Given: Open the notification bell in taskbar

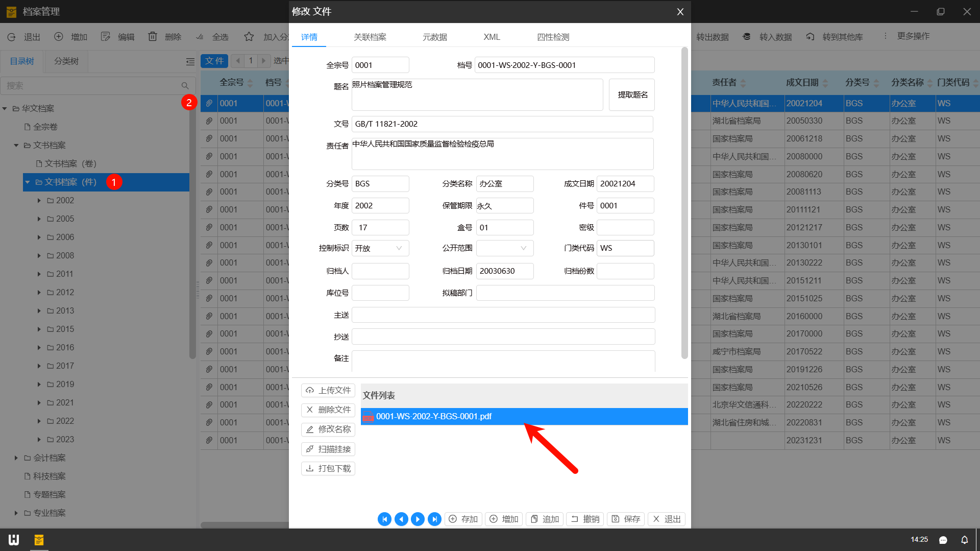Looking at the screenshot, I should tap(964, 540).
